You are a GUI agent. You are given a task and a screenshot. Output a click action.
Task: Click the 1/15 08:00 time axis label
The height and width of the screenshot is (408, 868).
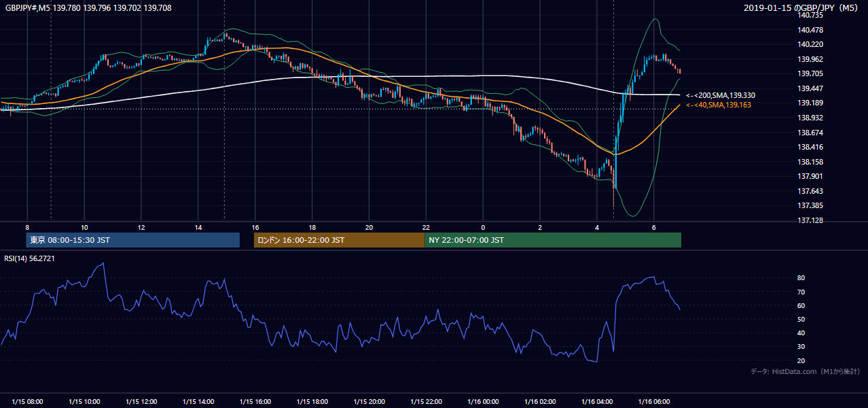tap(27, 402)
